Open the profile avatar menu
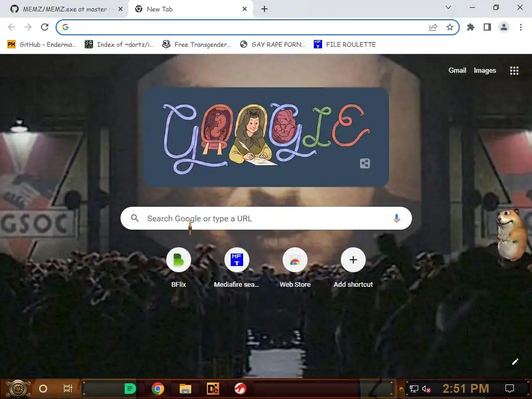 [x=504, y=27]
